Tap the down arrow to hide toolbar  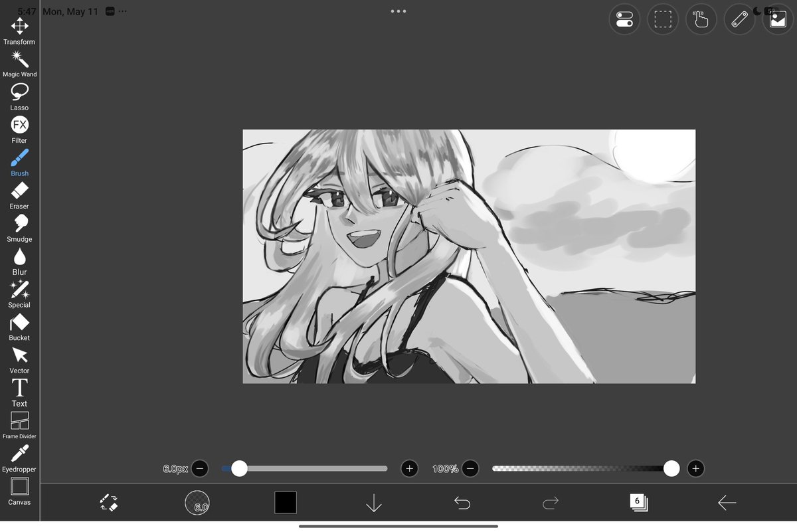click(374, 503)
